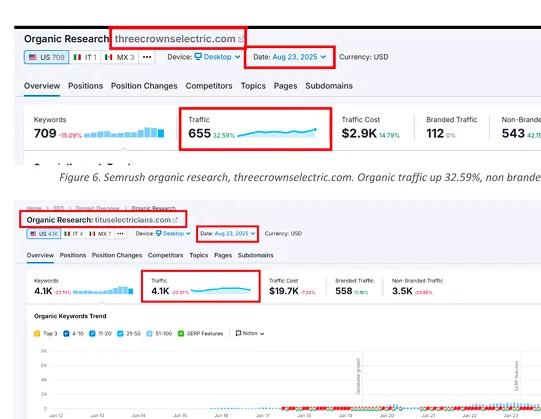Viewport: 541px width, 419px height.
Task: Open the Date Aug 23, 2025 dropdown for threecrownselectric
Action: (290, 57)
